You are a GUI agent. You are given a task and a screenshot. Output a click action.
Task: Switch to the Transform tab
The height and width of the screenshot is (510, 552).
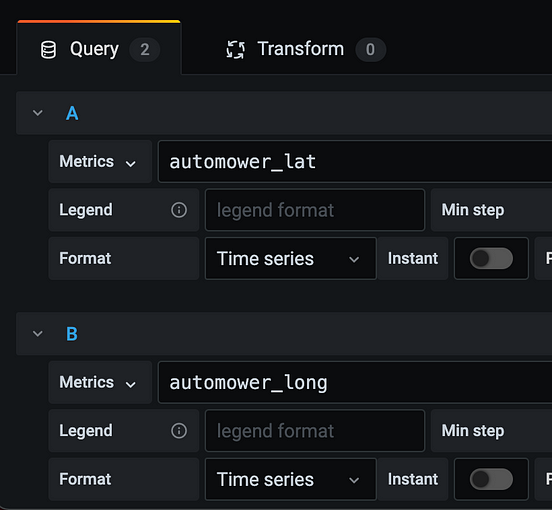point(306,49)
